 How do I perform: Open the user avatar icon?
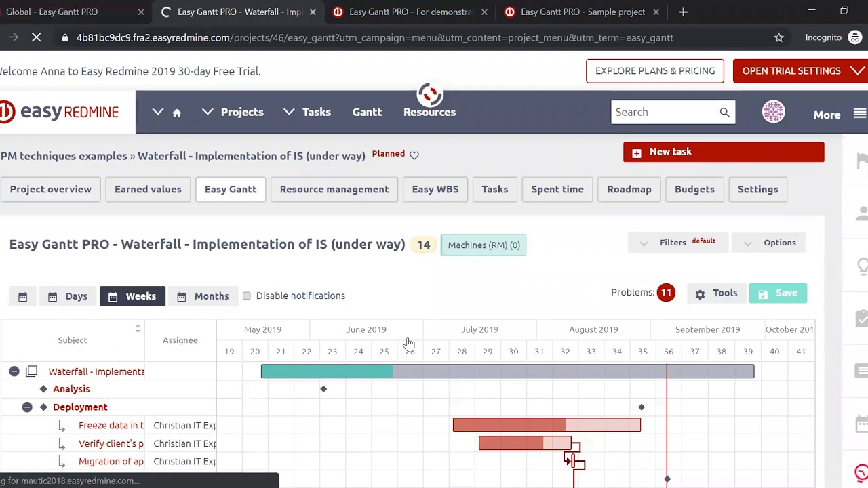[x=773, y=112]
